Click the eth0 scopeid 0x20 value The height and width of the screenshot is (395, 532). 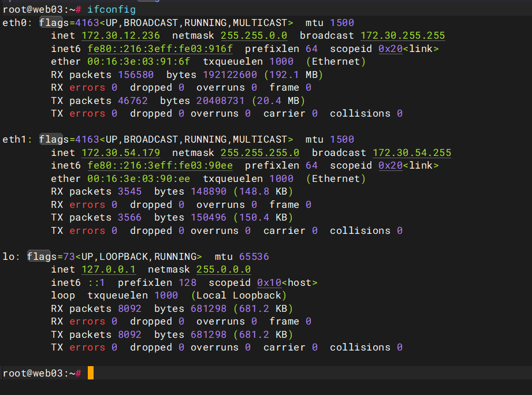(x=390, y=49)
